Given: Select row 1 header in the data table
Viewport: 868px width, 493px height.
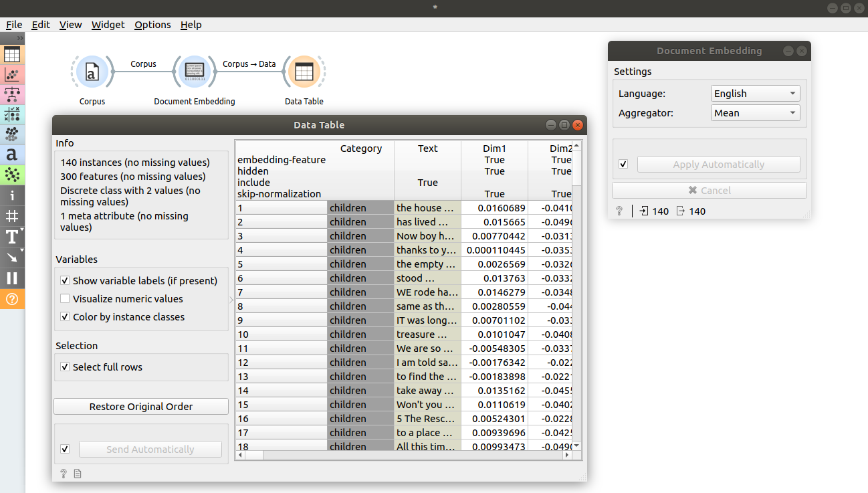Looking at the screenshot, I should click(282, 208).
